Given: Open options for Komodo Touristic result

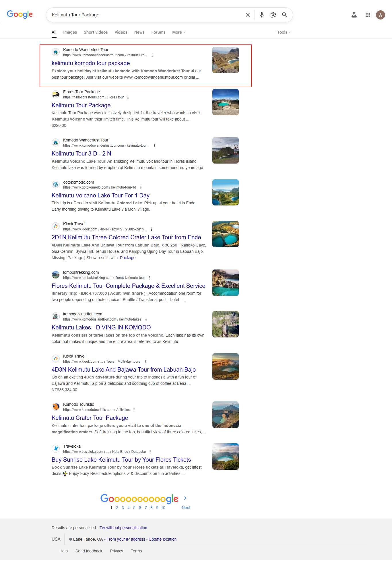Looking at the screenshot, I should coord(134,410).
